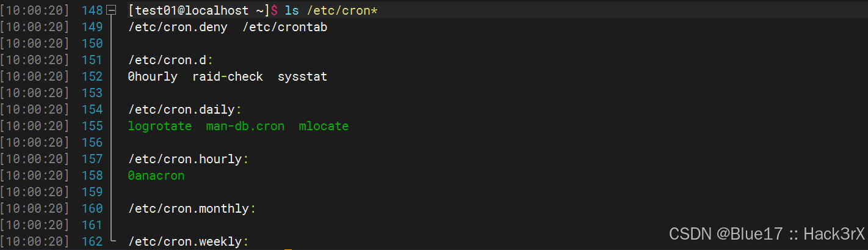This screenshot has height=250, width=868.
Task: Click the /etc/cron.daily: heading
Action: [185, 110]
